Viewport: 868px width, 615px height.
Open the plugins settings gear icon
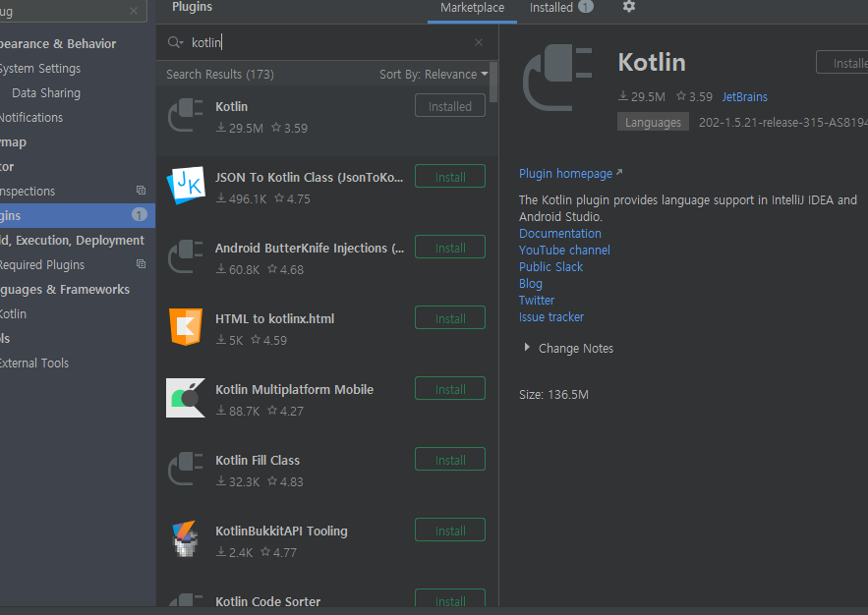628,7
